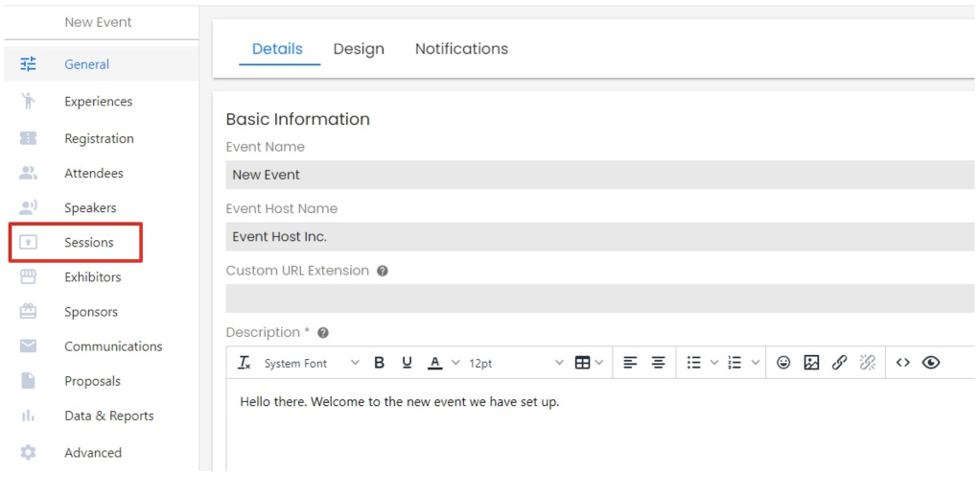Click the Speakers icon in sidebar
980x477 pixels.
28,207
